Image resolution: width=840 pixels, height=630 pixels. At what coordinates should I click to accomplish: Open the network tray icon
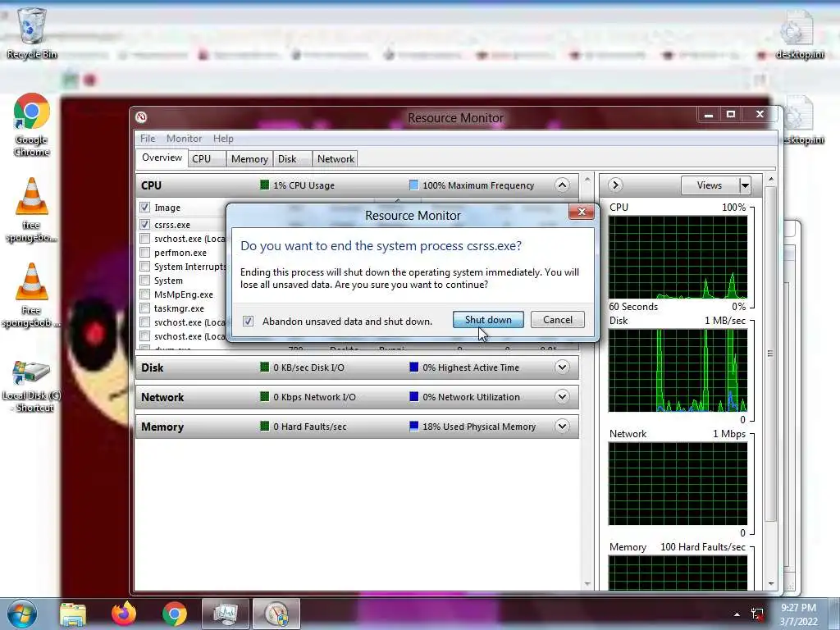[x=757, y=614]
